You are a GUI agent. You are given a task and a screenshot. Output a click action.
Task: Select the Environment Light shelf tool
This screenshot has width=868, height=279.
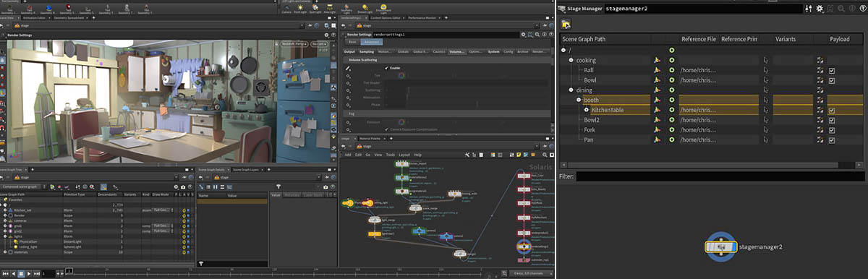pyautogui.click(x=384, y=9)
